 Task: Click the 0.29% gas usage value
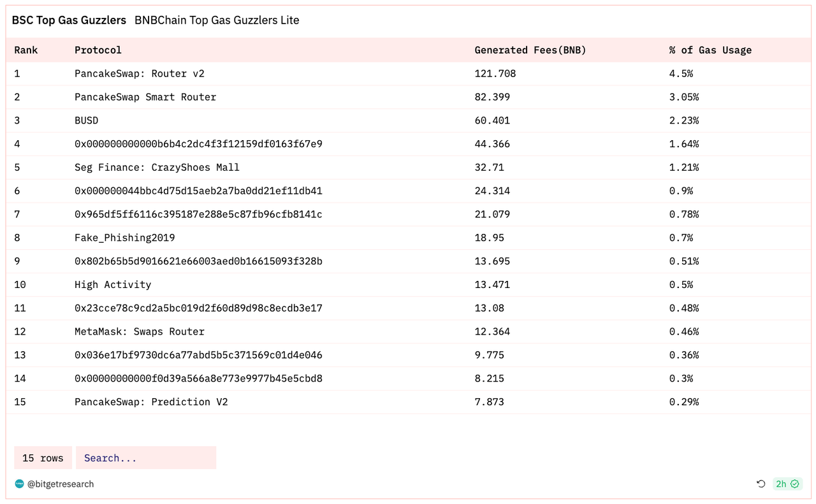(684, 402)
